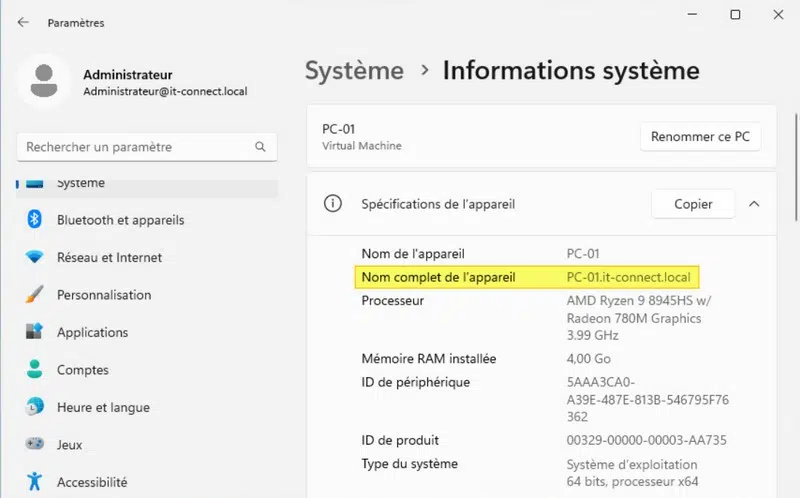Open Jeux settings

coord(147,444)
